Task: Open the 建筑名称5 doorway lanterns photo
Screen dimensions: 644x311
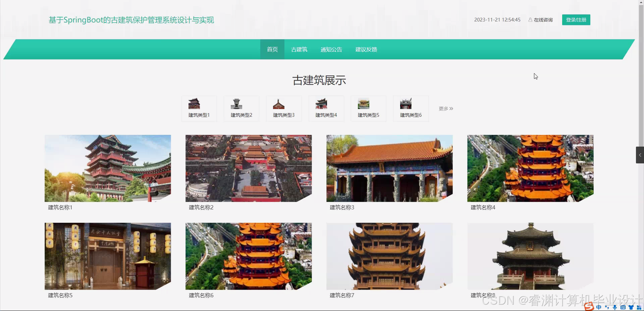Action: (108, 256)
